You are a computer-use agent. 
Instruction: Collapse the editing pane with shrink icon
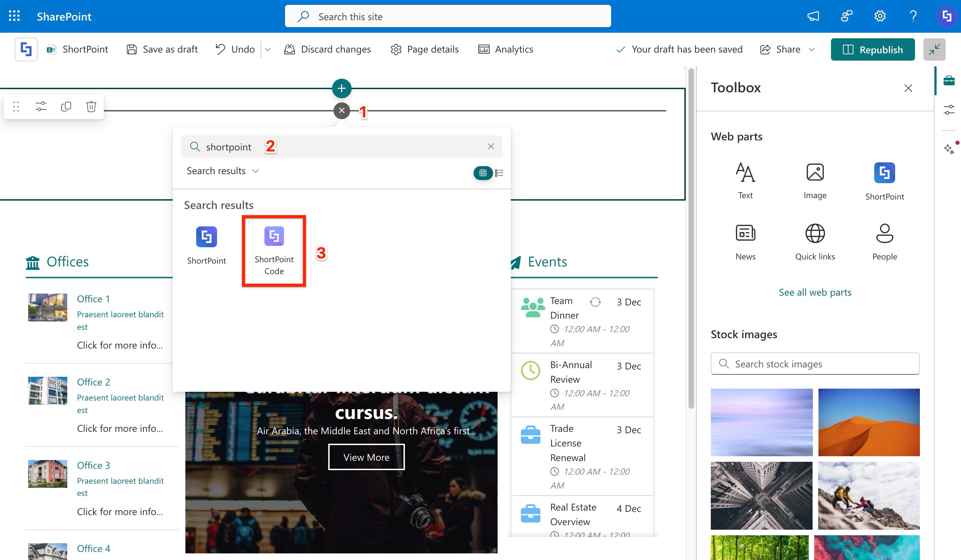934,49
